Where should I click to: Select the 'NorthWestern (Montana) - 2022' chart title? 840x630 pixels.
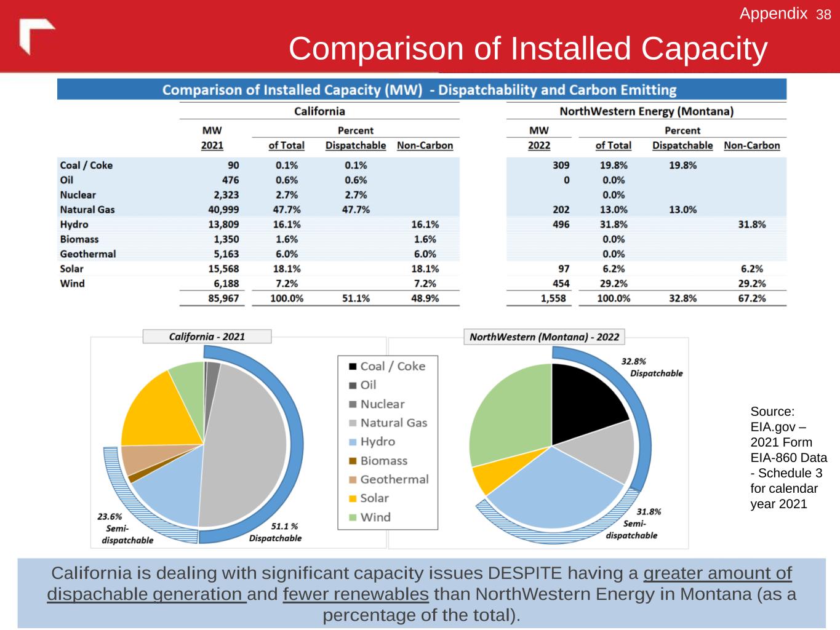tap(544, 337)
